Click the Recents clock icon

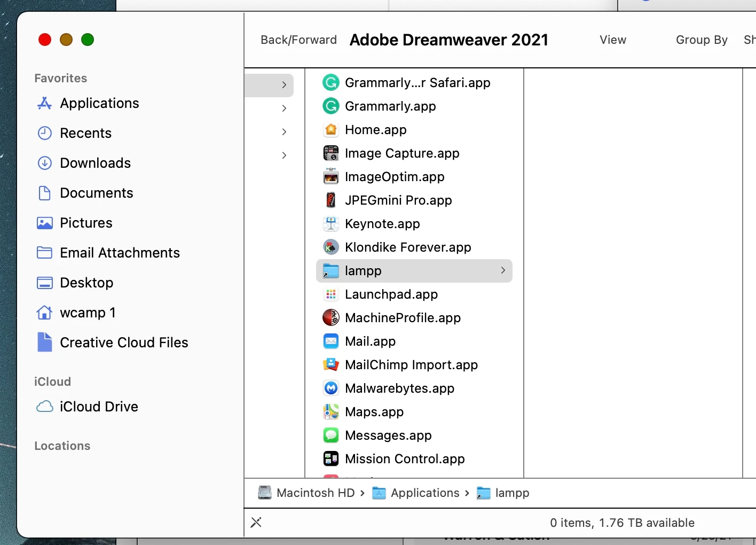(45, 133)
